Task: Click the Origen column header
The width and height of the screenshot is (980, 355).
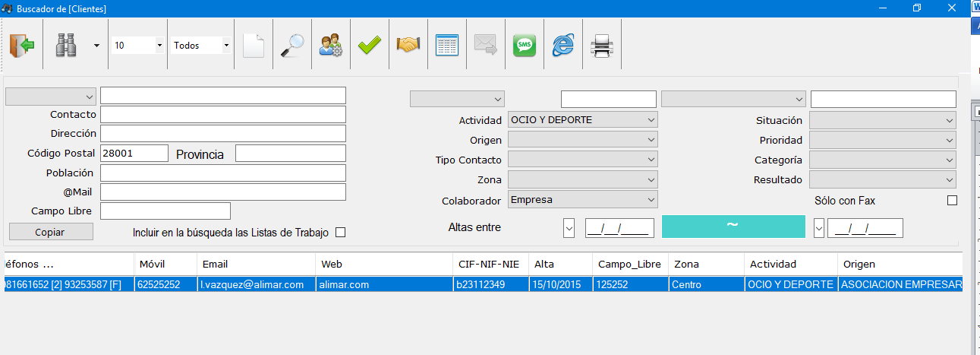Action: 900,264
